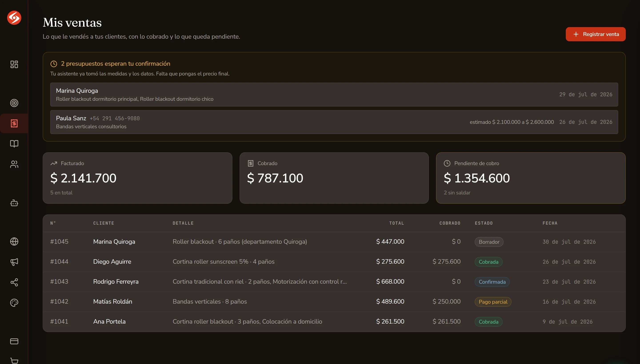
Task: Click date 29 de jul de 2026
Action: pos(586,95)
